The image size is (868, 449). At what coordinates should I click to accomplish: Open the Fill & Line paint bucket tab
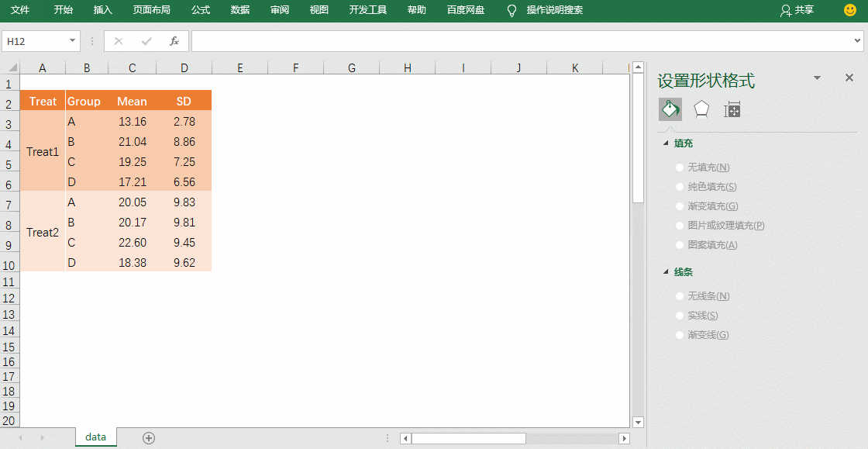coord(670,110)
